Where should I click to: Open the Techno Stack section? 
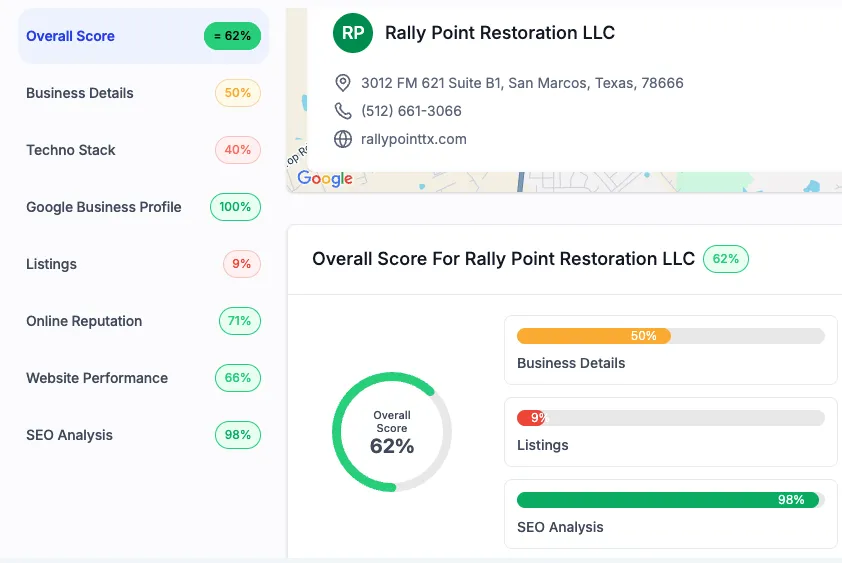pos(143,150)
